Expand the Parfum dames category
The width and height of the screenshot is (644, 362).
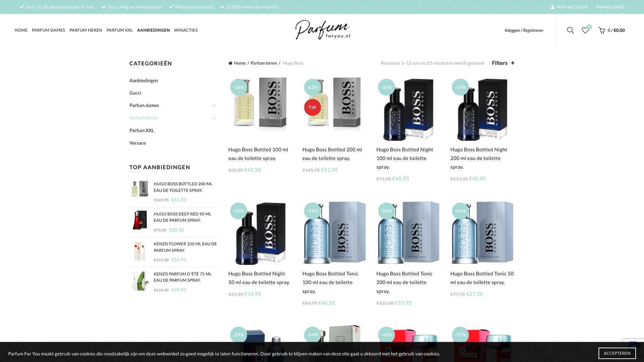[214, 105]
